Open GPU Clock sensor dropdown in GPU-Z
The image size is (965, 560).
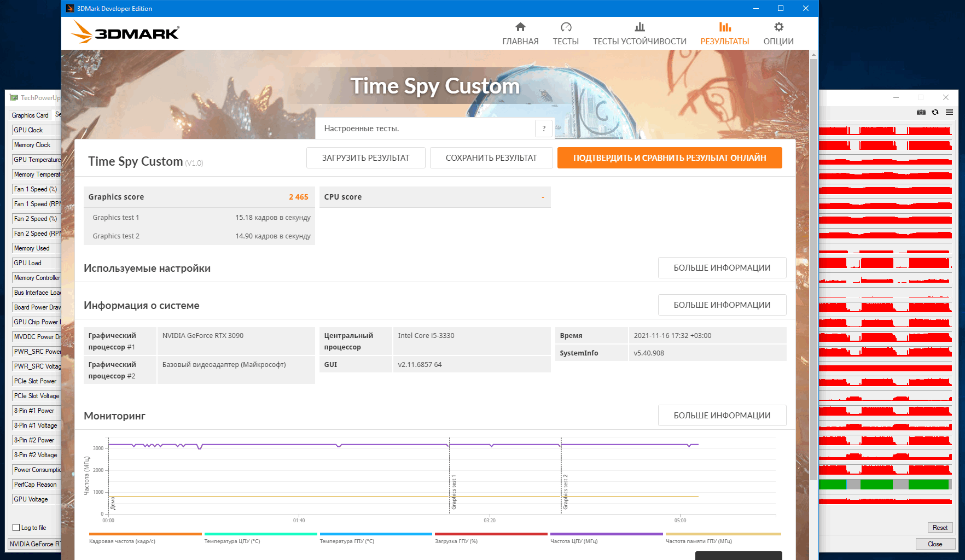point(36,130)
